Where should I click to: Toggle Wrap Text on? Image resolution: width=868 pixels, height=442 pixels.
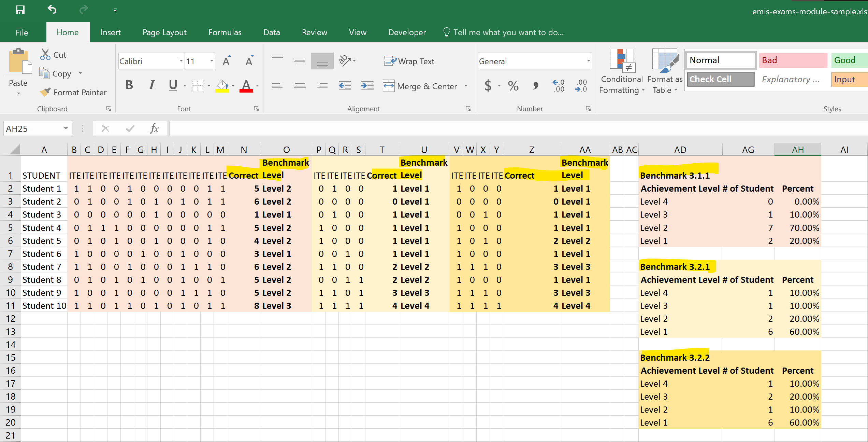click(x=409, y=61)
